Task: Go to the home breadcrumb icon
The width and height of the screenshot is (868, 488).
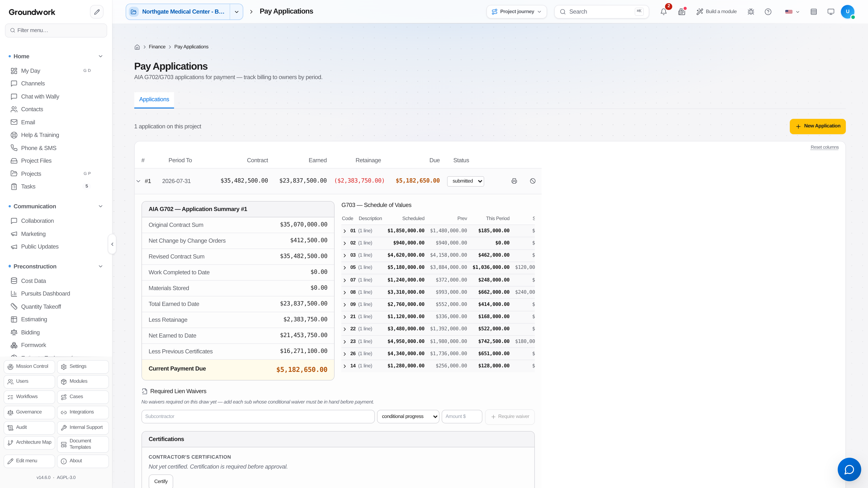Action: 137,47
